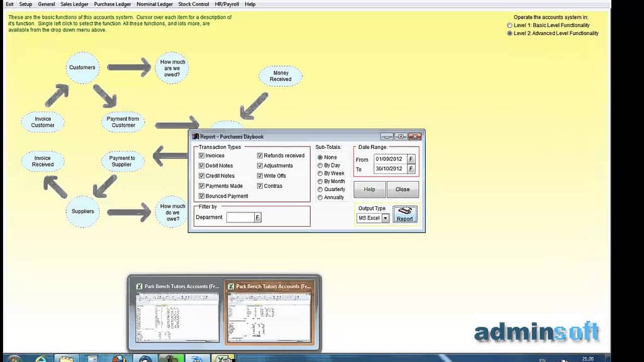Open the Help menu in the menu bar
Viewport: 644px width, 362px height.
250,4
